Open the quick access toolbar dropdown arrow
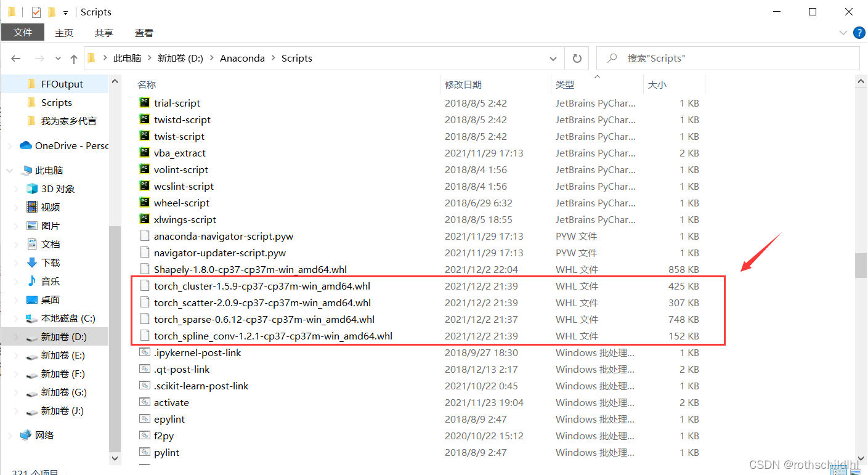The image size is (868, 475). click(65, 12)
